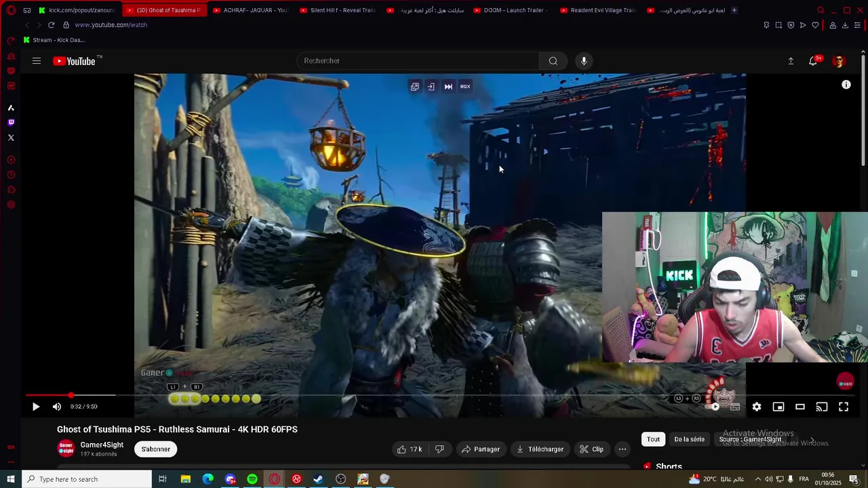Open Gamer4Sight channel name link
The width and height of the screenshot is (868, 488).
[102, 445]
